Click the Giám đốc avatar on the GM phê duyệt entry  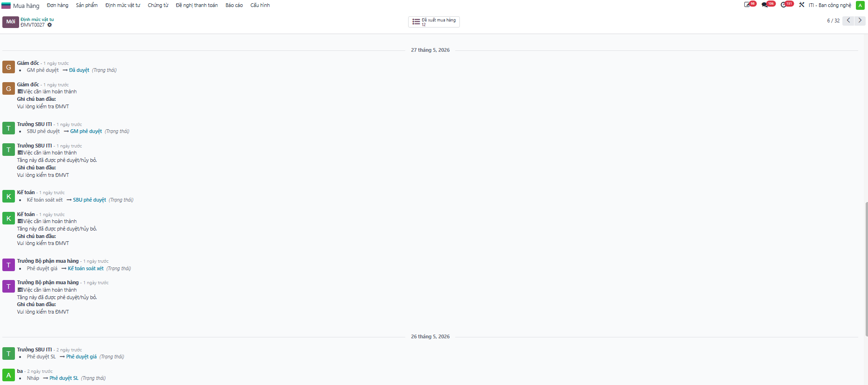[8, 67]
